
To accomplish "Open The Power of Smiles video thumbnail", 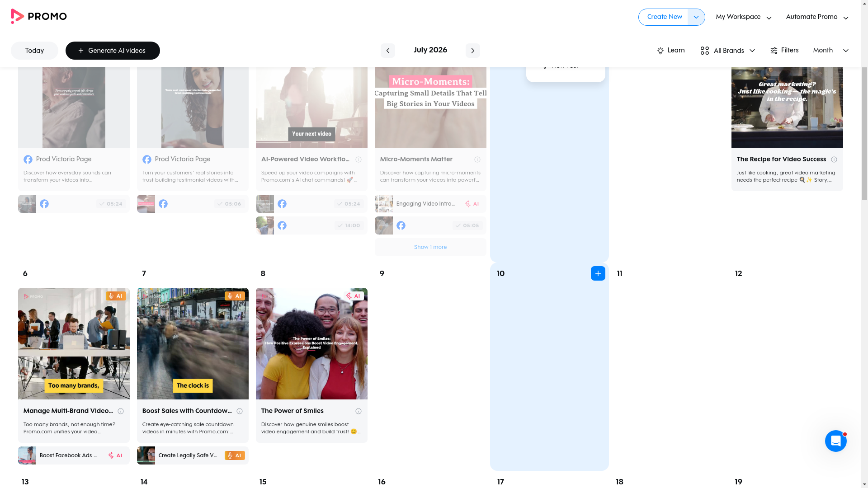I will tap(311, 343).
